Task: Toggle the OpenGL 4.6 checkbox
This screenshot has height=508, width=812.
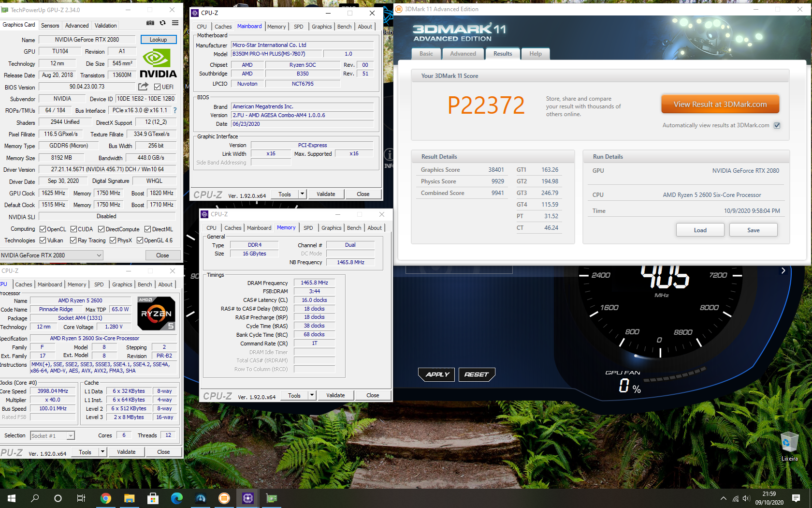Action: tap(140, 240)
